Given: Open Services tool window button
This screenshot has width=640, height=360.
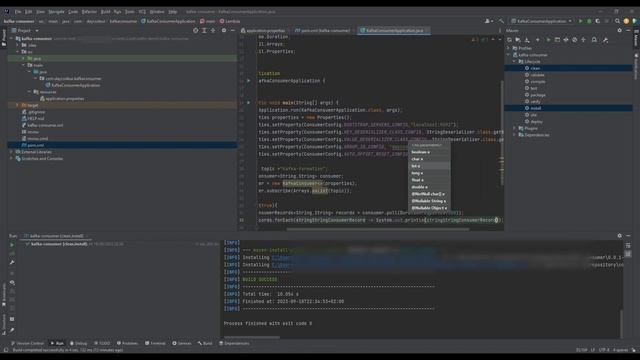Looking at the screenshot, I should click(182, 343).
